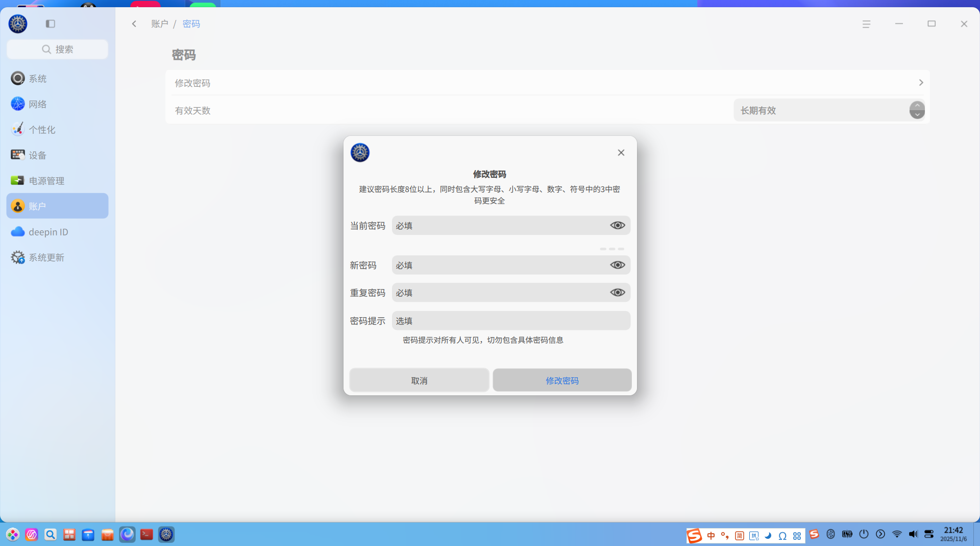Open the hamburger menu in the title bar
The image size is (980, 546).
click(x=866, y=24)
